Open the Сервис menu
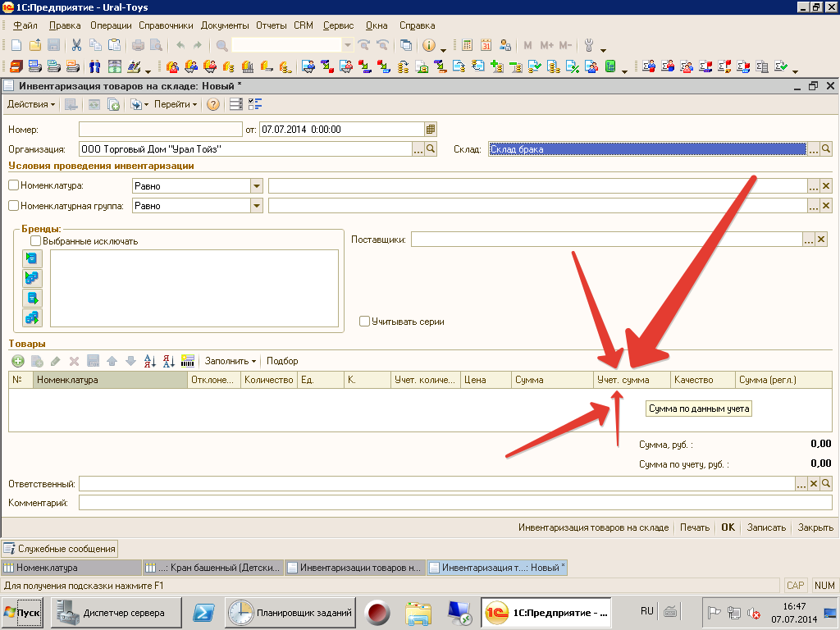The width and height of the screenshot is (840, 630). pos(338,25)
